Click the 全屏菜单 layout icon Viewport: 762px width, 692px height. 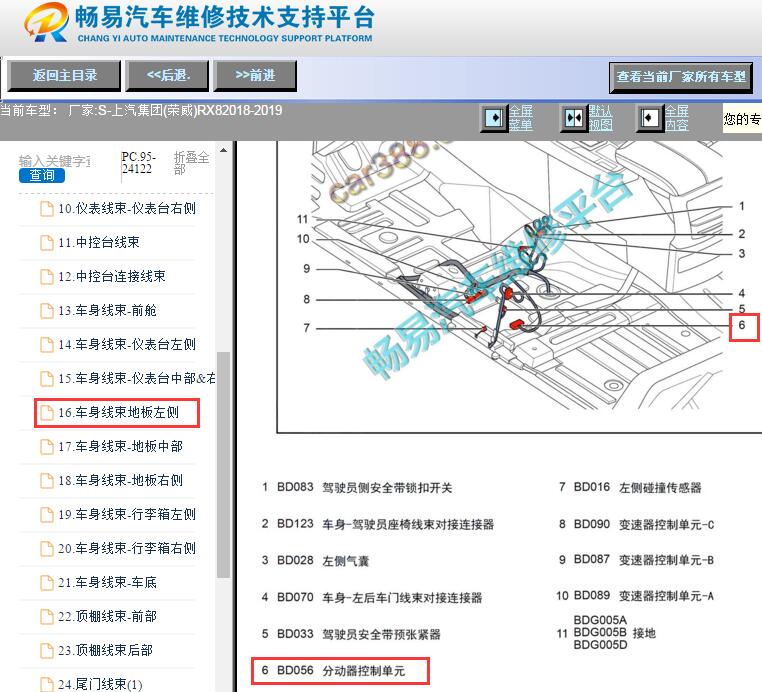coord(494,118)
